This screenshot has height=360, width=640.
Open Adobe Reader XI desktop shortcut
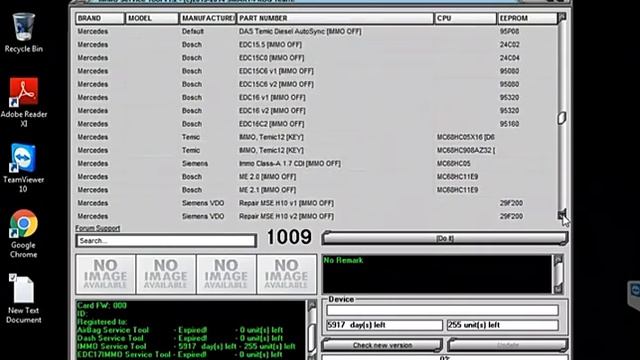pos(24,102)
